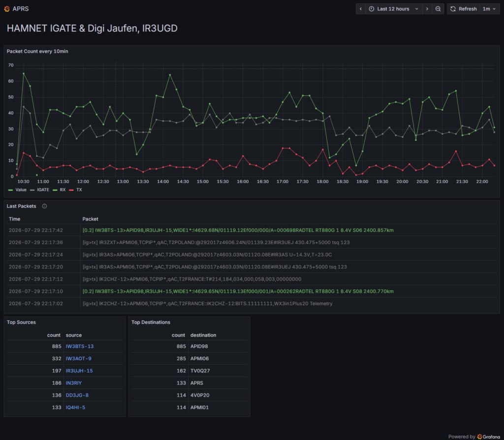
Task: Open the Top Sources panel title menu
Action: [21, 322]
